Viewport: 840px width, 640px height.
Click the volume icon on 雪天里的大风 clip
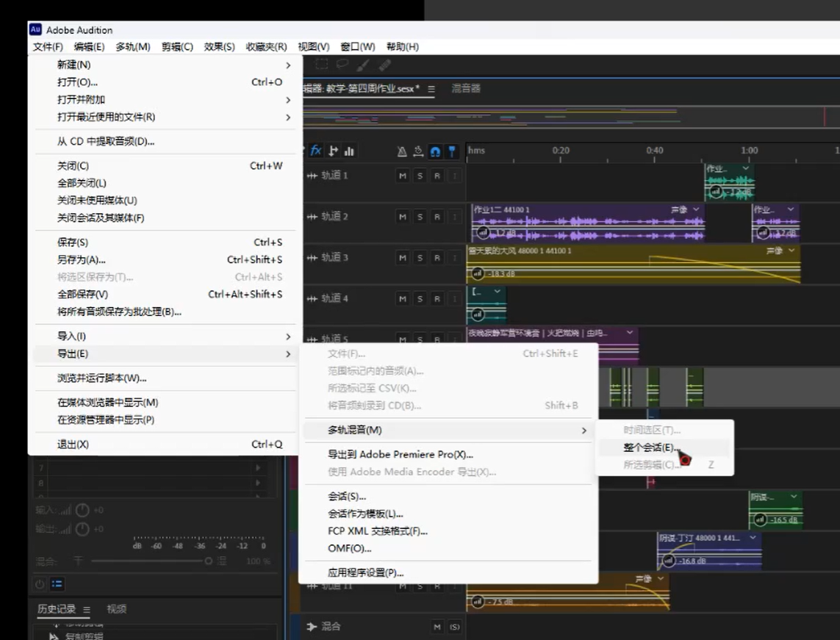pyautogui.click(x=477, y=273)
